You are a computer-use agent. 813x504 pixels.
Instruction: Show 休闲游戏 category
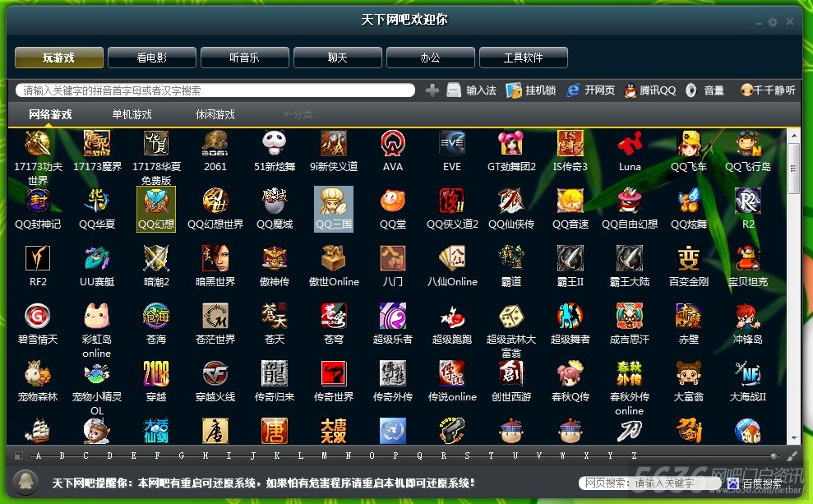click(215, 114)
